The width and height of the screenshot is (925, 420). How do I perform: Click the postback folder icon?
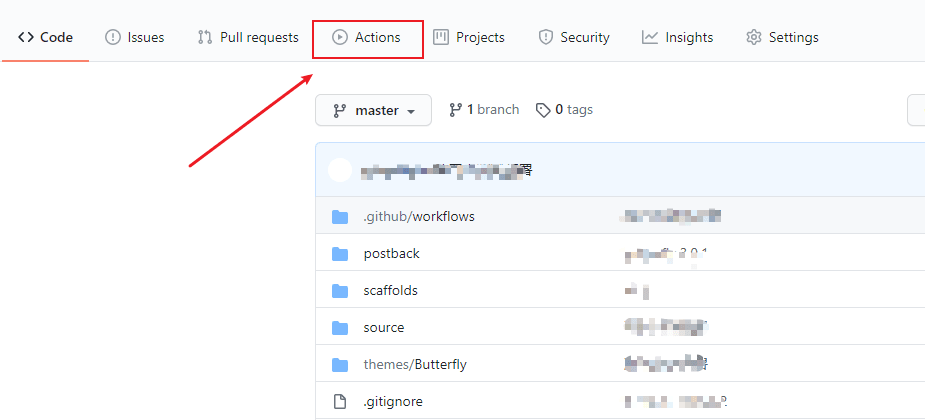coord(340,254)
